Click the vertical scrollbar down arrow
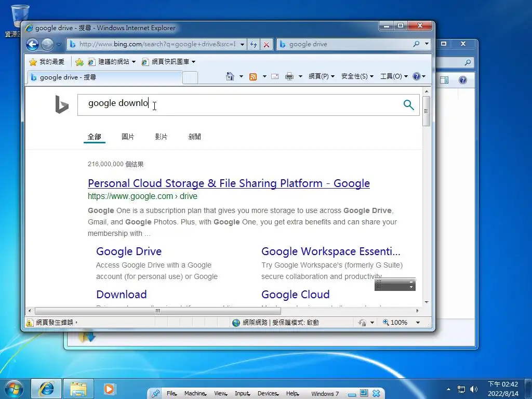This screenshot has height=399, width=532. point(427,302)
